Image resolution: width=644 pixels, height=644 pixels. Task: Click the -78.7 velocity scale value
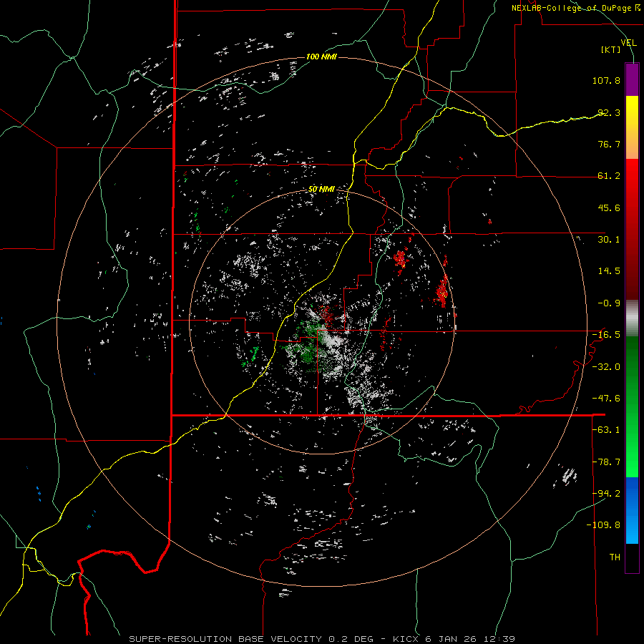(x=606, y=462)
